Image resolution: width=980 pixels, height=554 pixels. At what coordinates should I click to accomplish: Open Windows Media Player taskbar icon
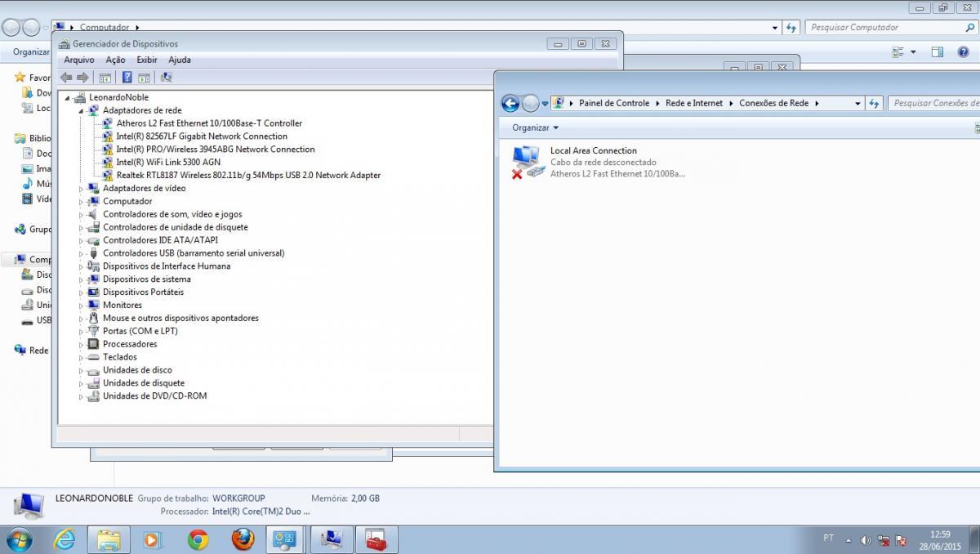(153, 539)
